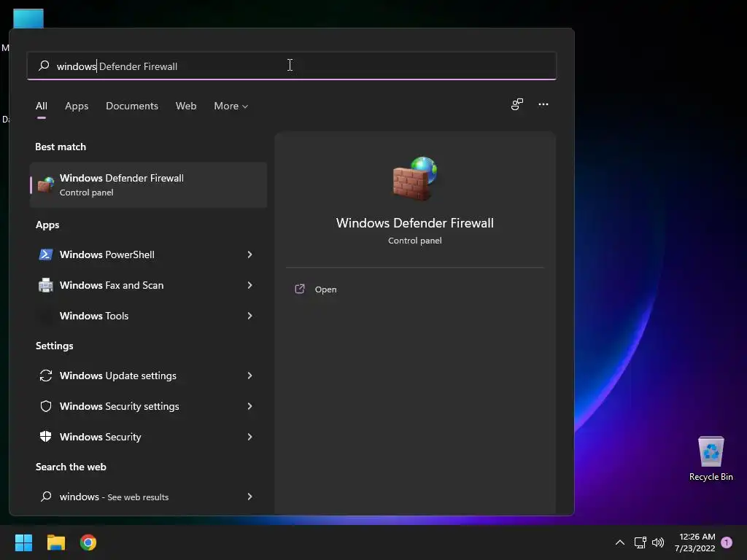Expand Windows Tools result options
Viewport: 747px width, 560px height.
249,315
